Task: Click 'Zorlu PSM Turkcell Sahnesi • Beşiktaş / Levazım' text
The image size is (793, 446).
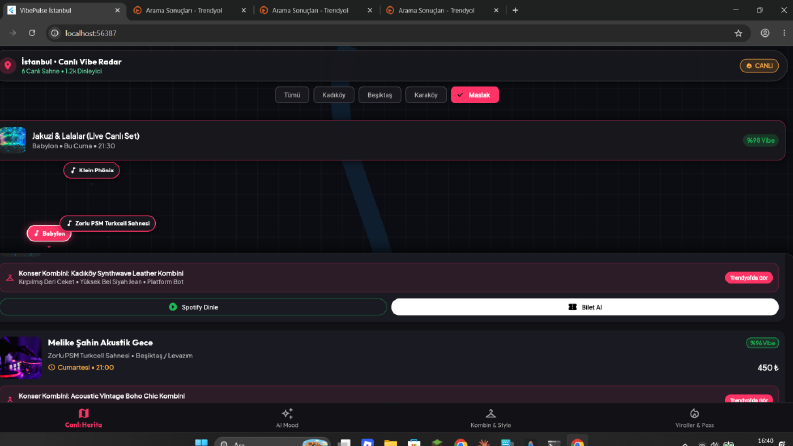Action: point(120,355)
